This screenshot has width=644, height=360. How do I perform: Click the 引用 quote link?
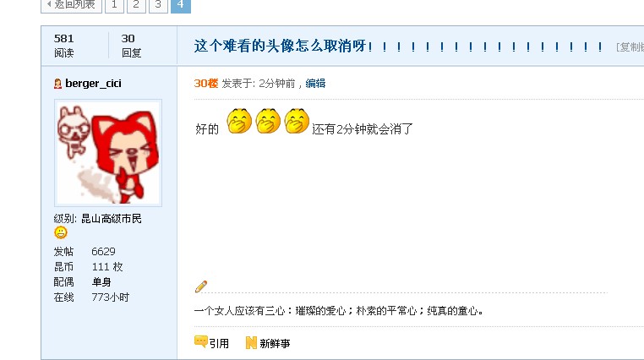pos(219,343)
